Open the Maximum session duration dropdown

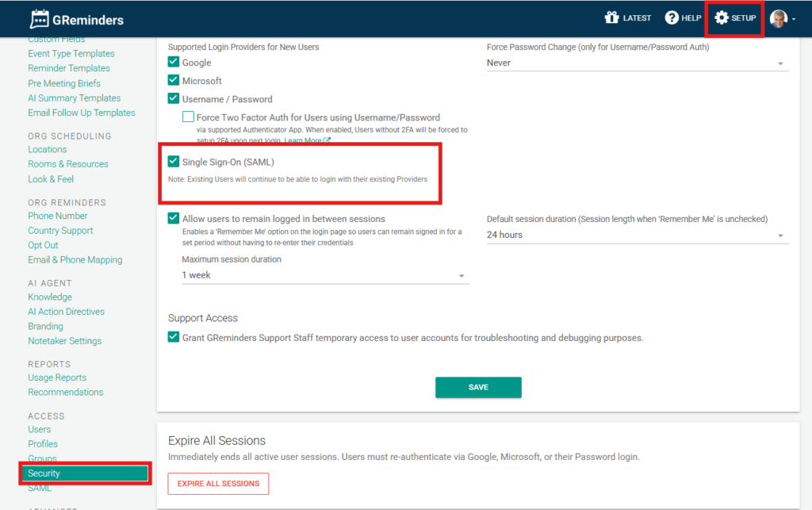coord(324,275)
